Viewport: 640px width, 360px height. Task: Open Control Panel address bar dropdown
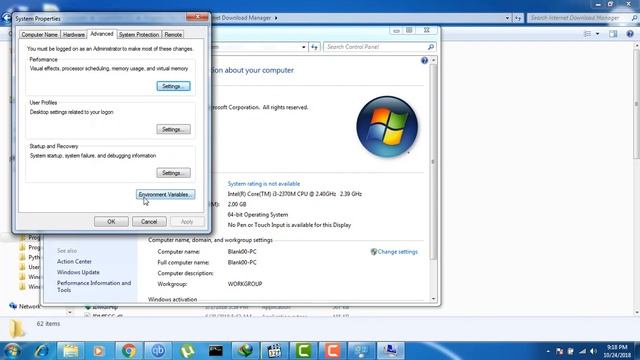point(304,47)
